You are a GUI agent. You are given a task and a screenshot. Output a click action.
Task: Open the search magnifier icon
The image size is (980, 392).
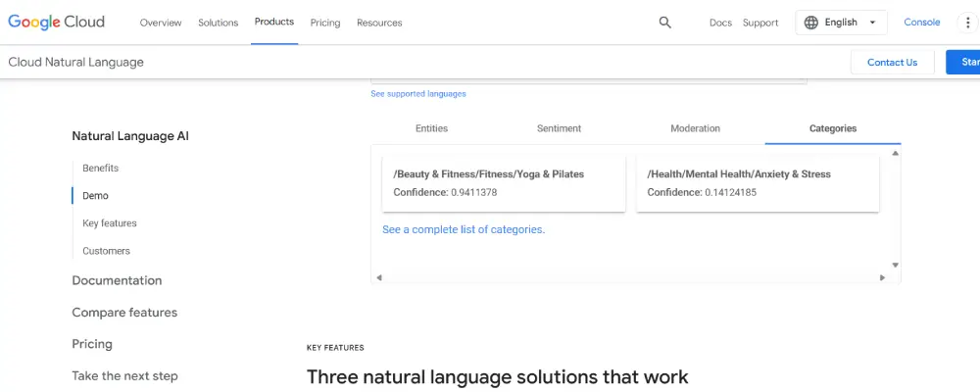665,23
